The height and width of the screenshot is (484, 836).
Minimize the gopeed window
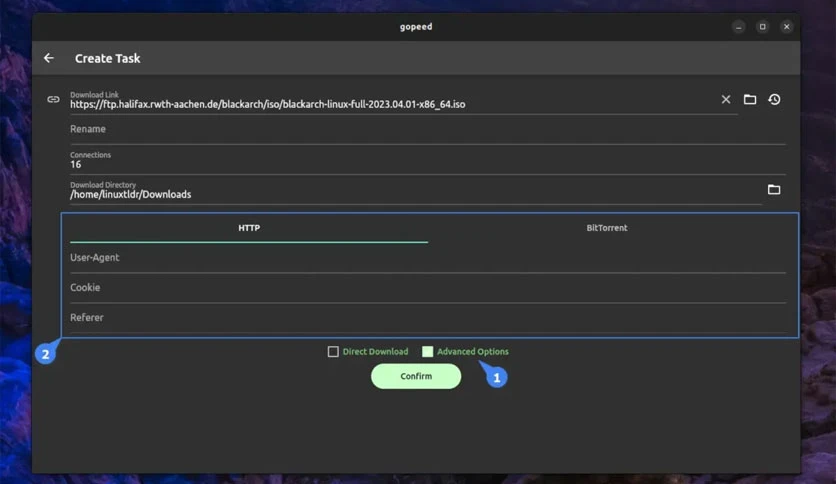738,27
